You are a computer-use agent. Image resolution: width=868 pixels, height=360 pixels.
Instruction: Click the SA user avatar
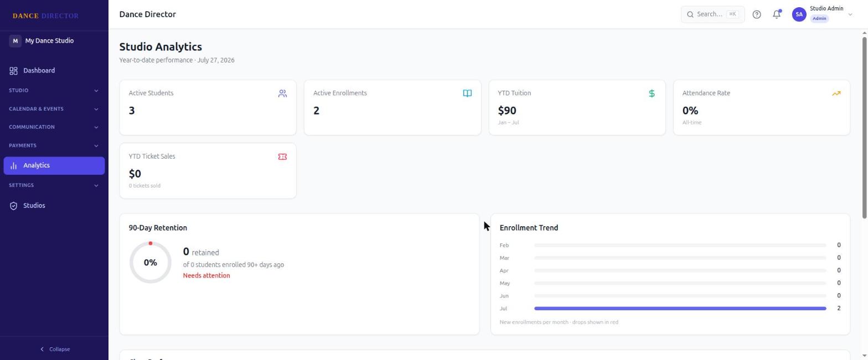tap(799, 14)
